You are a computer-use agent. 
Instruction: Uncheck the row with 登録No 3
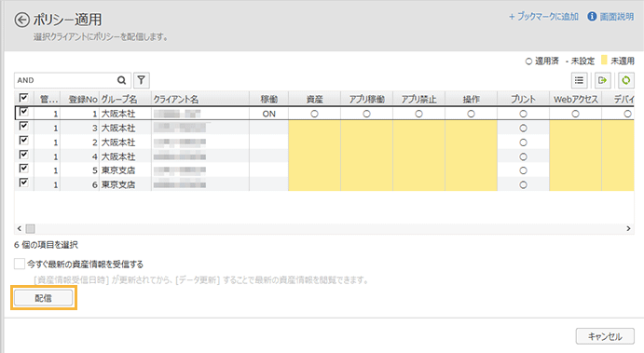click(24, 126)
